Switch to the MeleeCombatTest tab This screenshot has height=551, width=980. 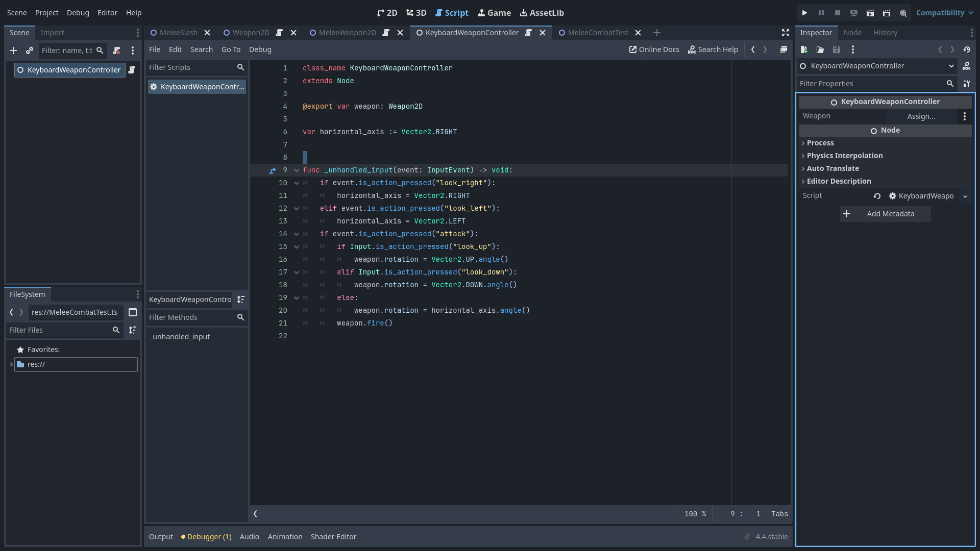(598, 33)
